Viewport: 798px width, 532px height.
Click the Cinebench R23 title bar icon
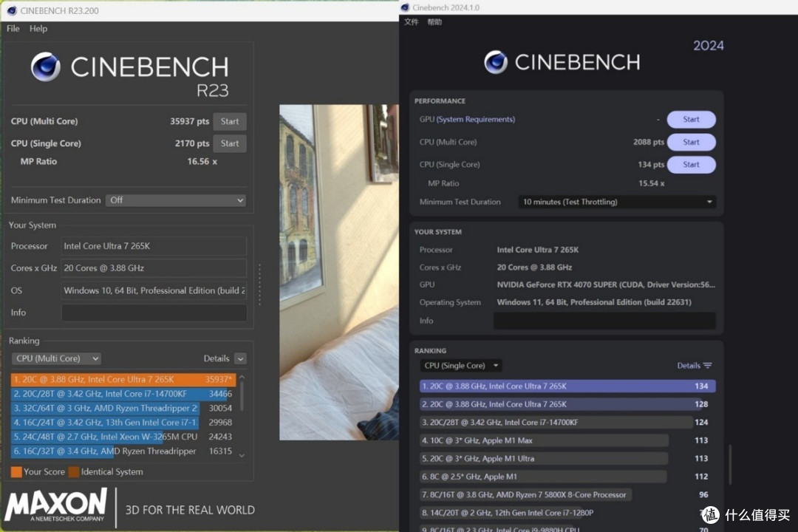[x=11, y=10]
